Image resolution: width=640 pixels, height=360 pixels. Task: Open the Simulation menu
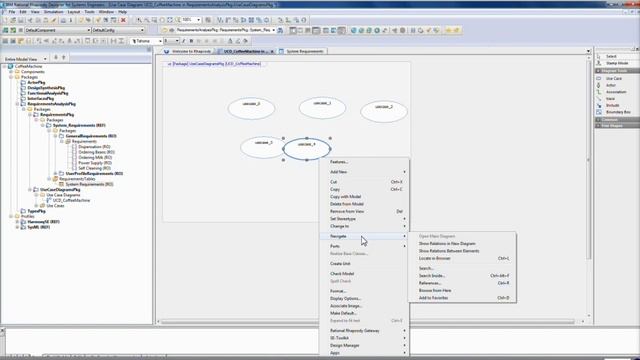pos(53,12)
